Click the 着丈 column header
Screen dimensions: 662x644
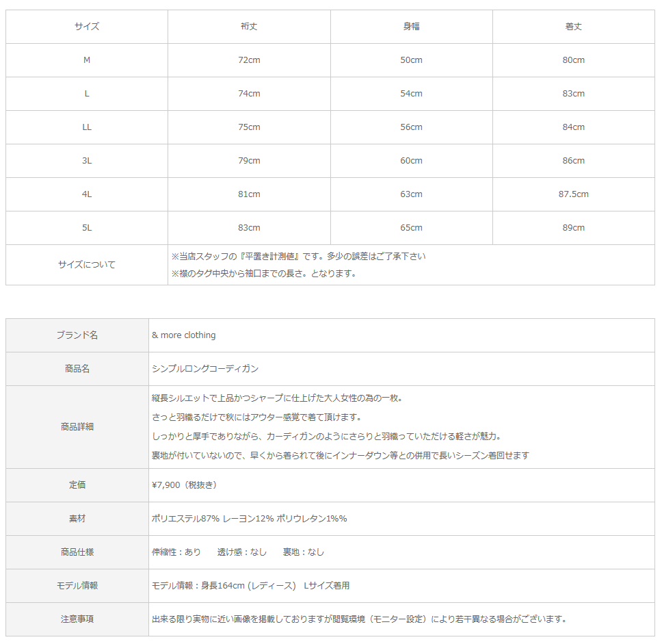(573, 27)
